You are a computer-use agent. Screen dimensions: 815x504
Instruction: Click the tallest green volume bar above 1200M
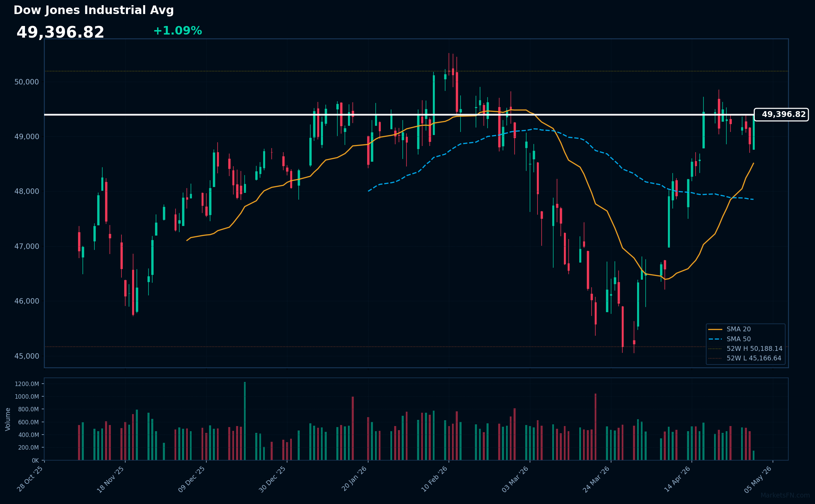(x=245, y=421)
